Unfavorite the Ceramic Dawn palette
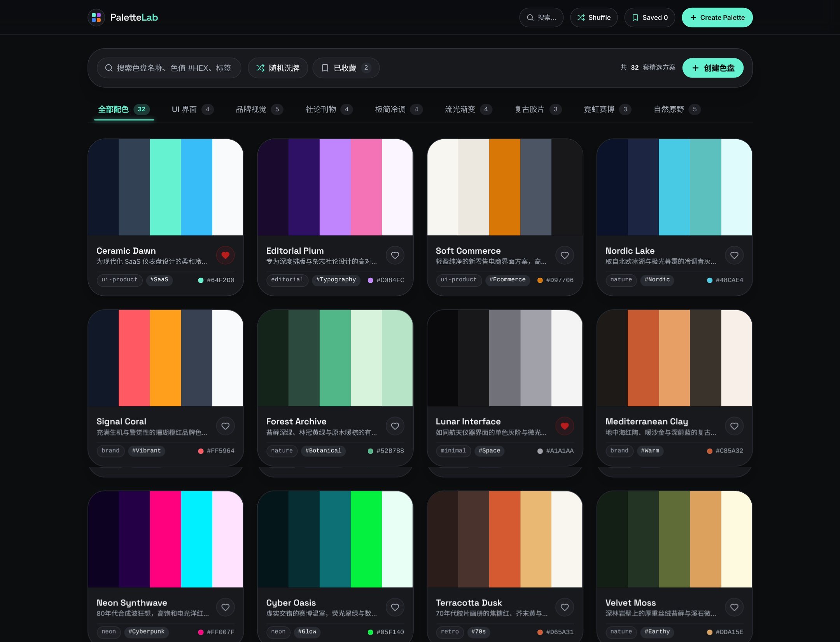Screen dimensions: 840x642 (x=225, y=255)
